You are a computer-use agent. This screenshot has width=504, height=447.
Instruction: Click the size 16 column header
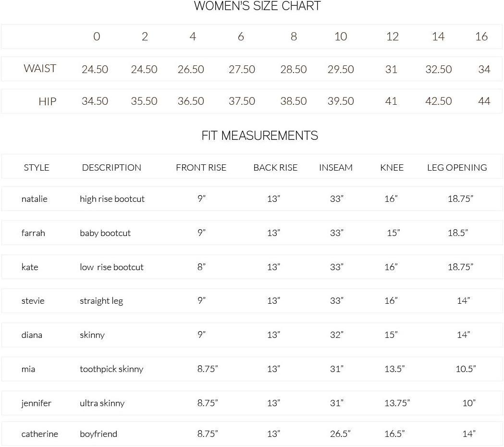(x=481, y=37)
